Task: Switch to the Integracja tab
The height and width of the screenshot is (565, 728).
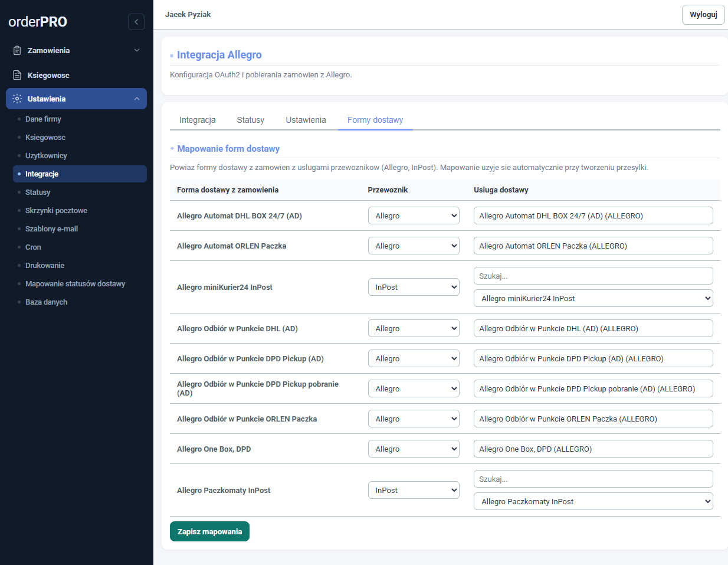Action: [197, 120]
